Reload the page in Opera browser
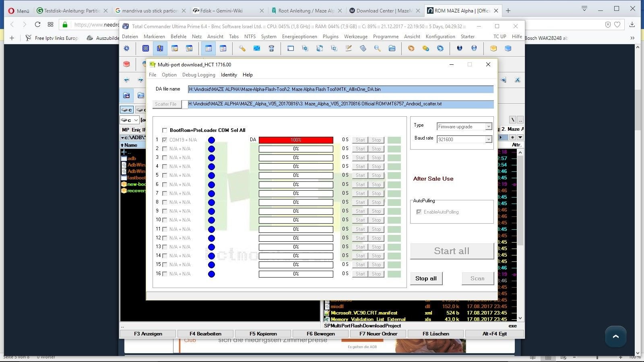 [x=37, y=25]
